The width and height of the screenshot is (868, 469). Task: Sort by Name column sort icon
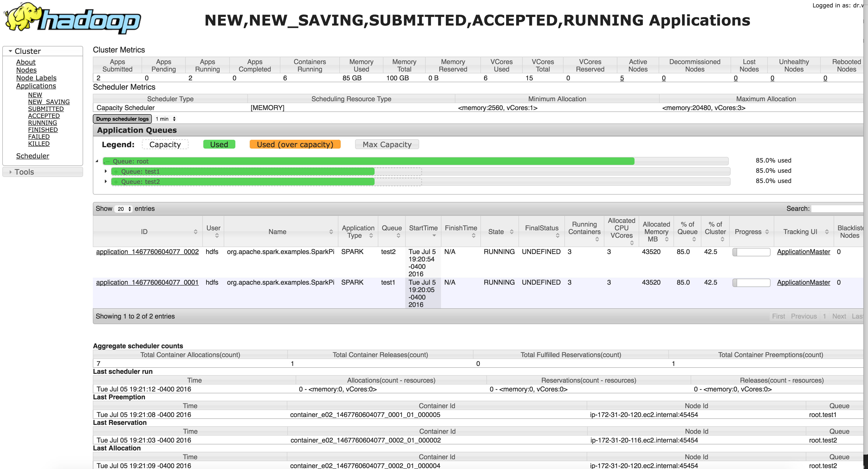(x=331, y=232)
